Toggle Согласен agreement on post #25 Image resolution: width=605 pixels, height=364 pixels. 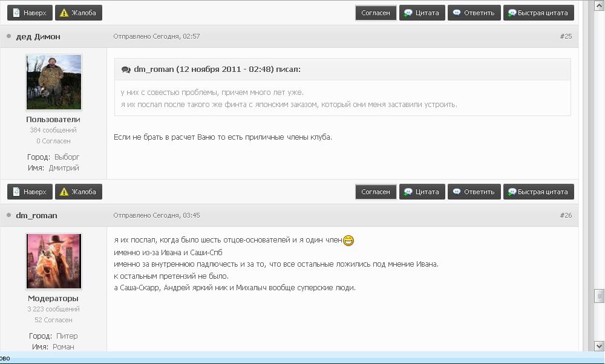[x=376, y=192]
